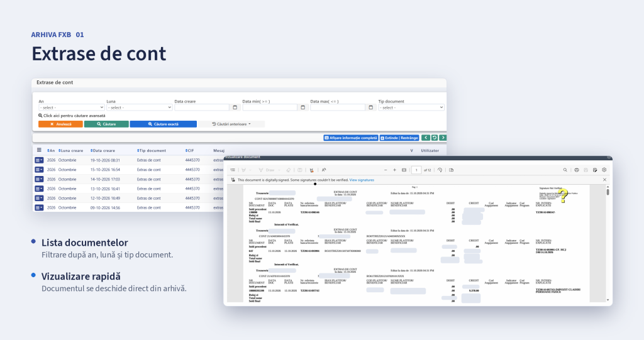Click the save as icon in PDF toolbar
This screenshot has width=644, height=340.
coord(595,170)
